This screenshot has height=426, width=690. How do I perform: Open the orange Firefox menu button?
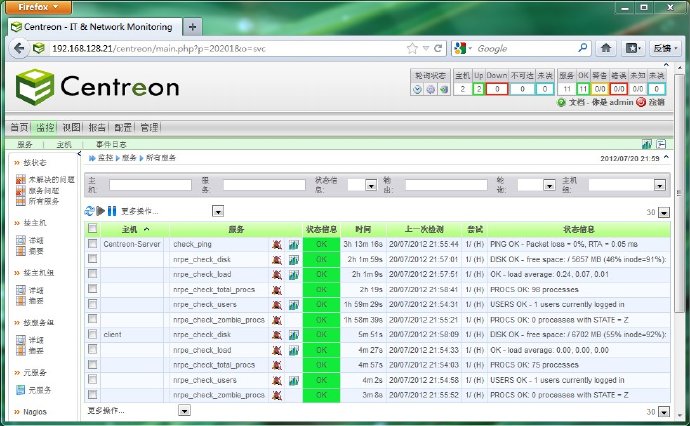38,7
